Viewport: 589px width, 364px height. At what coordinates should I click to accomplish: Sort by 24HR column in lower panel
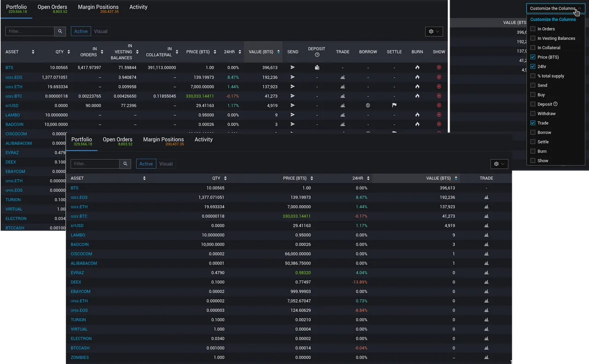click(361, 178)
